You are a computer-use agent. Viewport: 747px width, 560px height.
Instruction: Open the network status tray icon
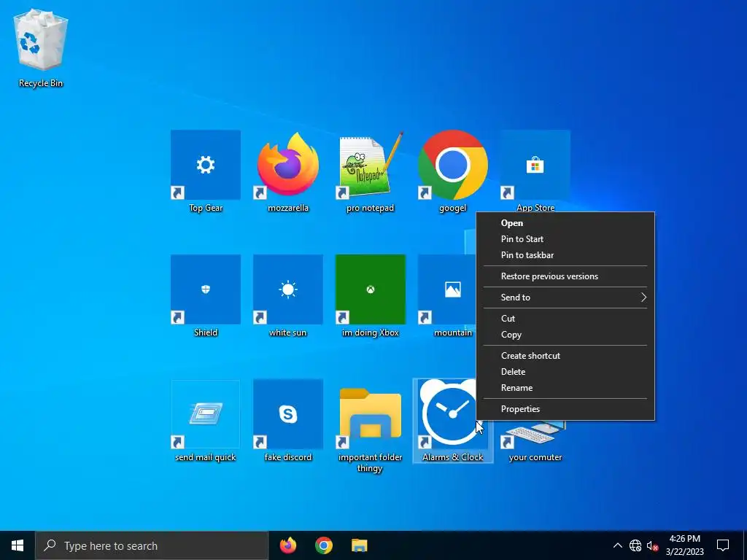[635, 545]
